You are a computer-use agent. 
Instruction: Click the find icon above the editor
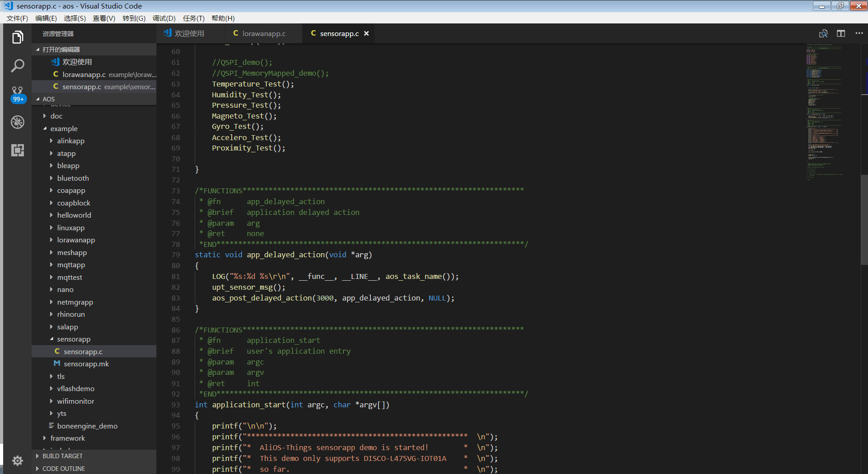[823, 33]
